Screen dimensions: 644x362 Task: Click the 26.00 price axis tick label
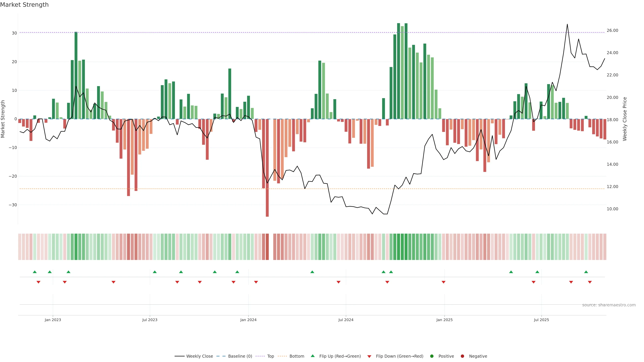[x=612, y=31]
